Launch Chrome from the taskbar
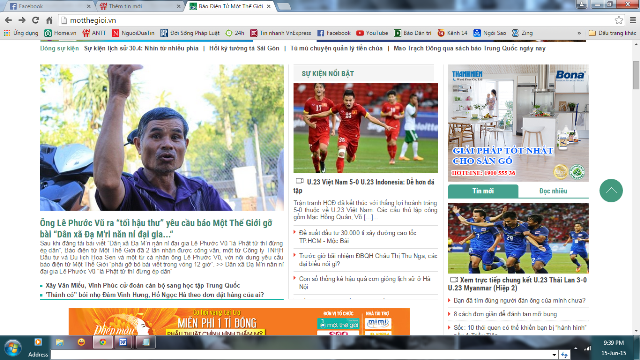 tap(102, 342)
